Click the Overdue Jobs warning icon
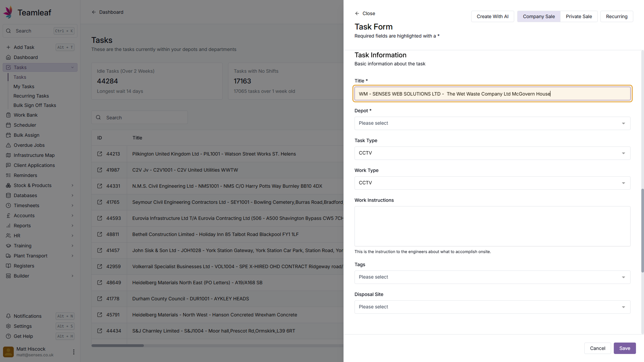644x362 pixels. point(8,145)
